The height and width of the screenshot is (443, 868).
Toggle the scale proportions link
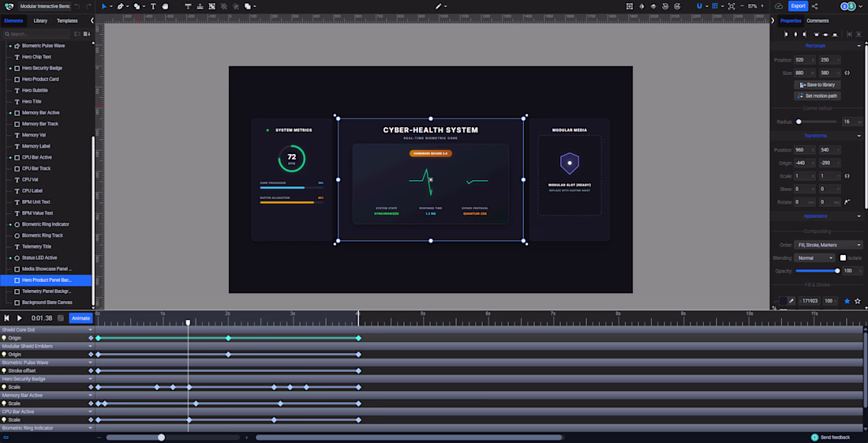(x=847, y=176)
